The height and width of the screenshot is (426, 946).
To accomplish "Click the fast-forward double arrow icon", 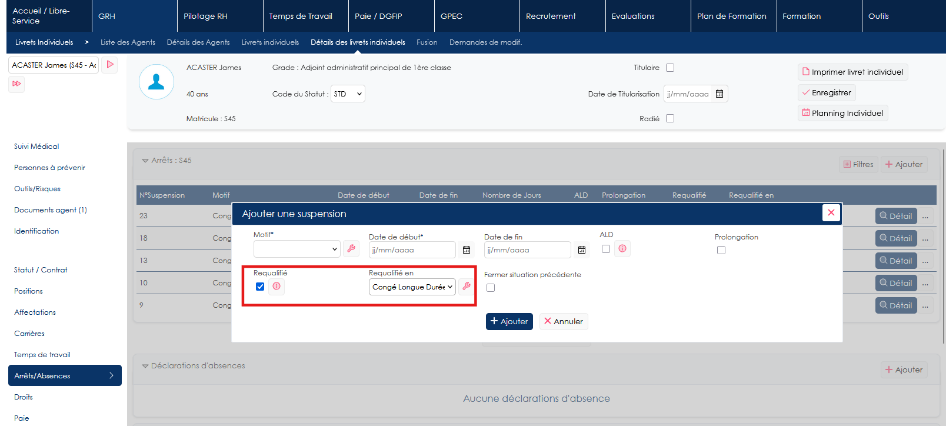I will click(16, 85).
